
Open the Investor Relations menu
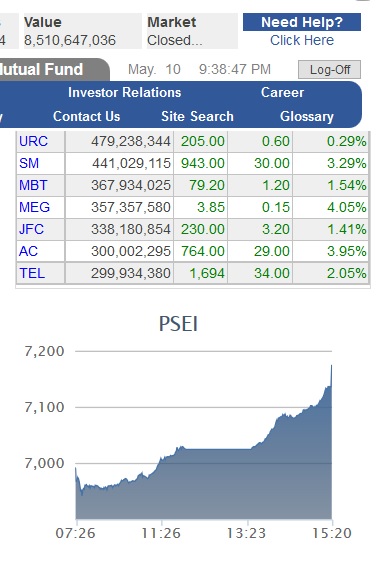pos(124,92)
